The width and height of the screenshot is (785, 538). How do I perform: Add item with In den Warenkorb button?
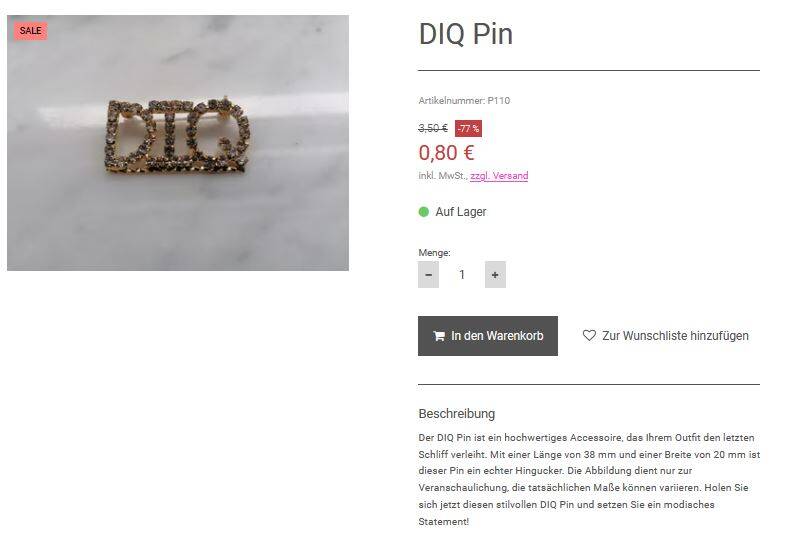coord(488,336)
